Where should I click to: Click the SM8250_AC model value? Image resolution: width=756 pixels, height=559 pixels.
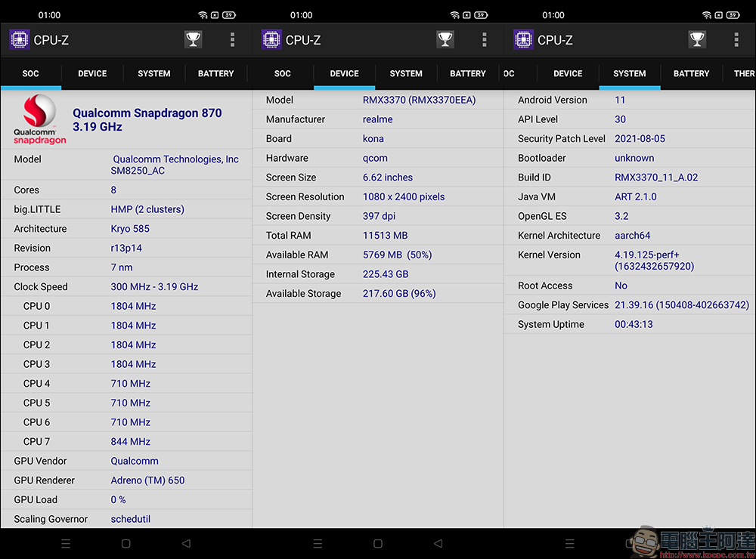click(x=138, y=171)
